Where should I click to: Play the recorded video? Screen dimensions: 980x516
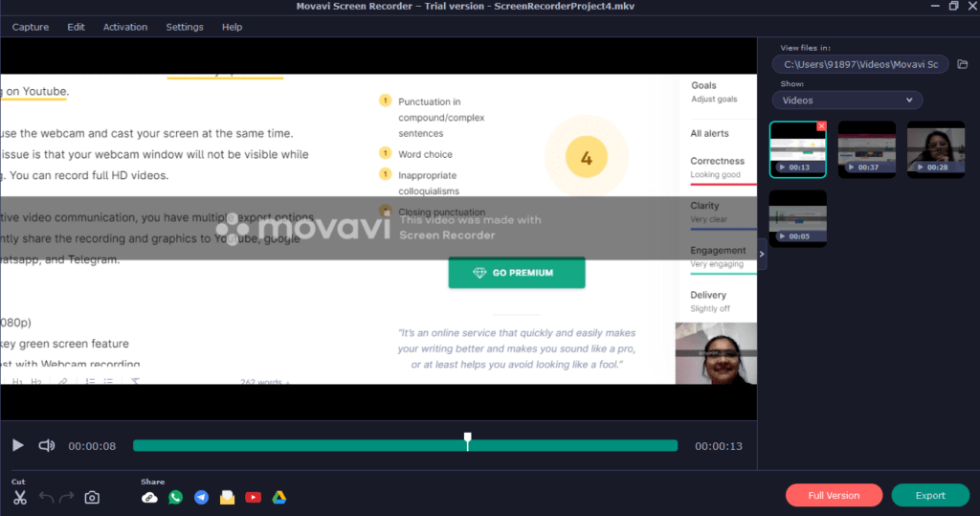(17, 445)
